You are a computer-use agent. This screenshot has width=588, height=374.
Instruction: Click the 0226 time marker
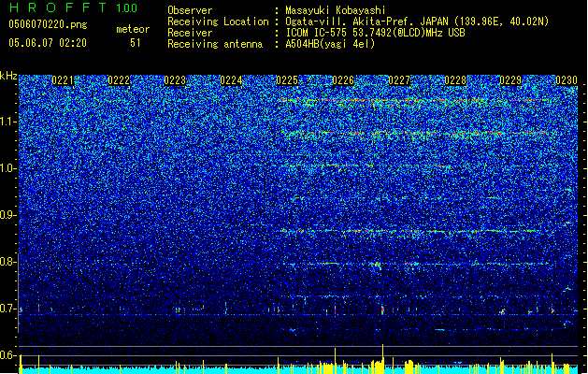(343, 80)
